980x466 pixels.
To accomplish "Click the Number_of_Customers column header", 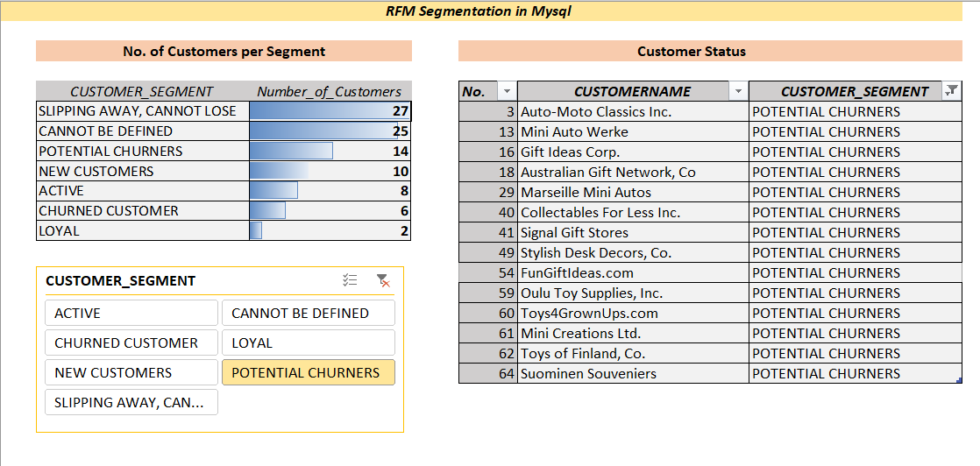I will 330,91.
